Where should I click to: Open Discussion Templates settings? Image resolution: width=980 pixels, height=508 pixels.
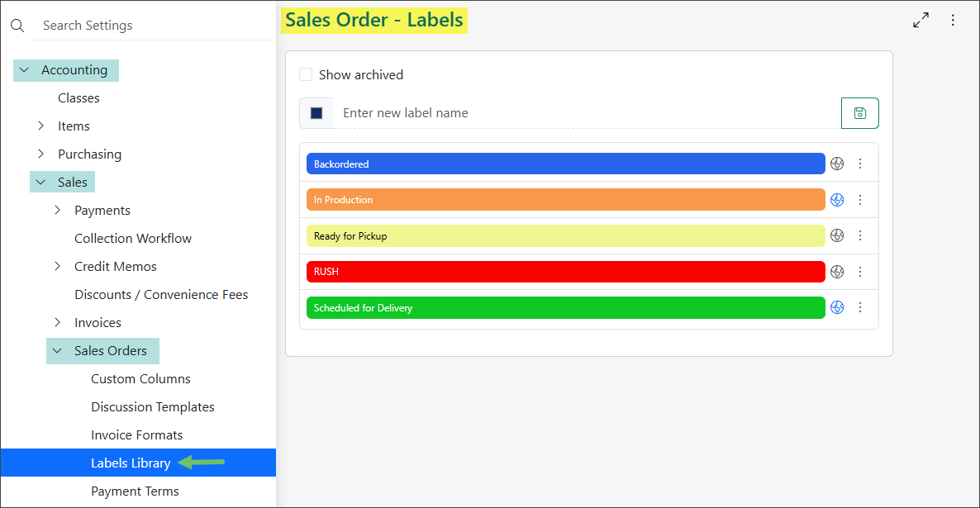(153, 407)
